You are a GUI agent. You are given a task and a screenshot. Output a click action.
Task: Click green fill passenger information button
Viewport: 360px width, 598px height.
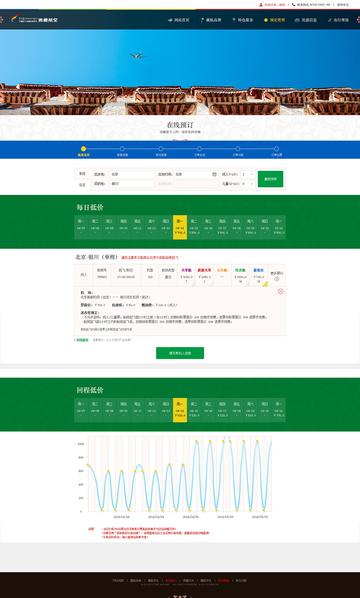pyautogui.click(x=180, y=353)
